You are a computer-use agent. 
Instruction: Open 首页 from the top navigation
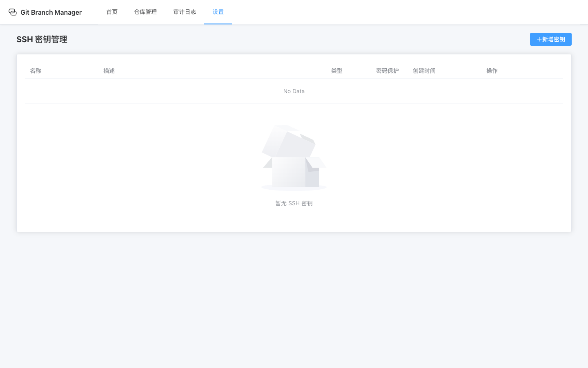[x=111, y=12]
